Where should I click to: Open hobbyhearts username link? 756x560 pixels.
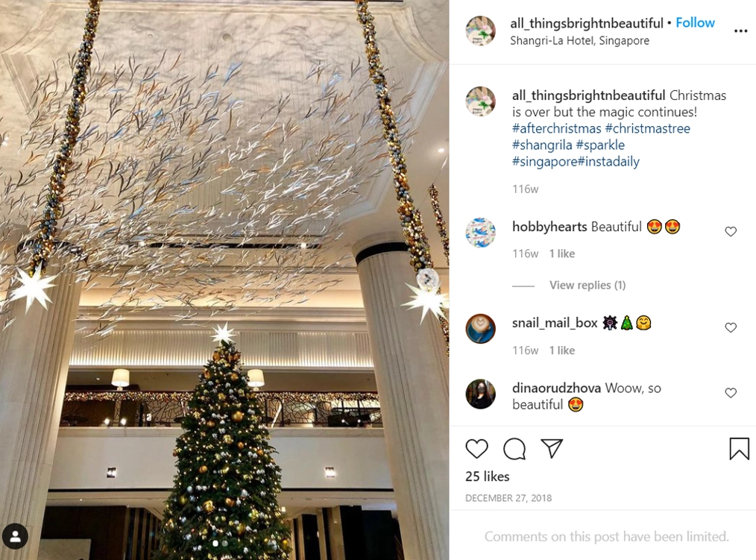click(x=549, y=227)
